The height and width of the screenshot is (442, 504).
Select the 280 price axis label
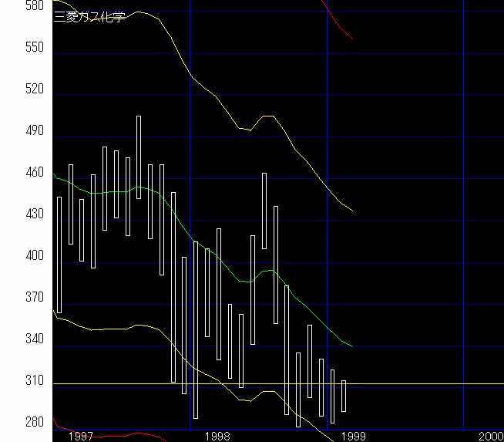click(x=14, y=423)
